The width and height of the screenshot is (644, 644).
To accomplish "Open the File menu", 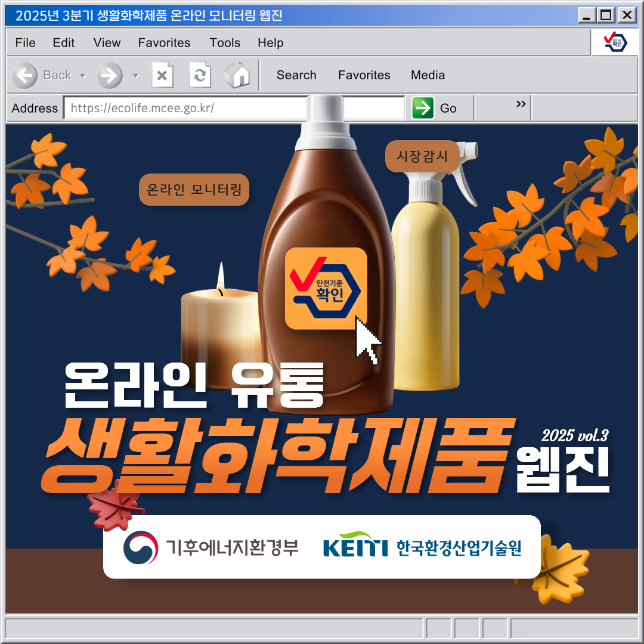I will point(25,43).
